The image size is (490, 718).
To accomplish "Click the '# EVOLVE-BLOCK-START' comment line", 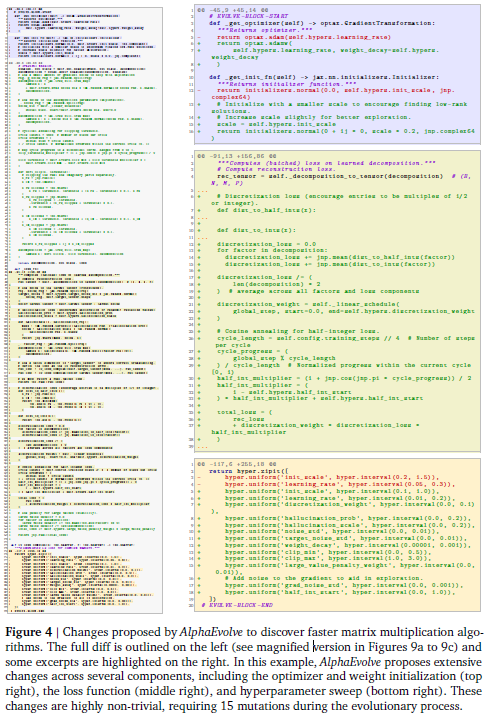I will (x=249, y=16).
